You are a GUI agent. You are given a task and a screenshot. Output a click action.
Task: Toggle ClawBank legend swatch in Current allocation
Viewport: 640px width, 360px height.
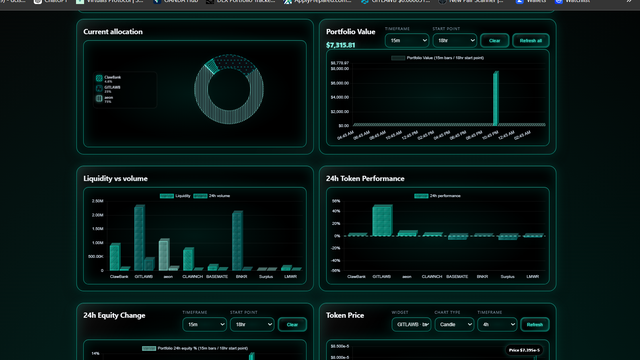coord(99,78)
